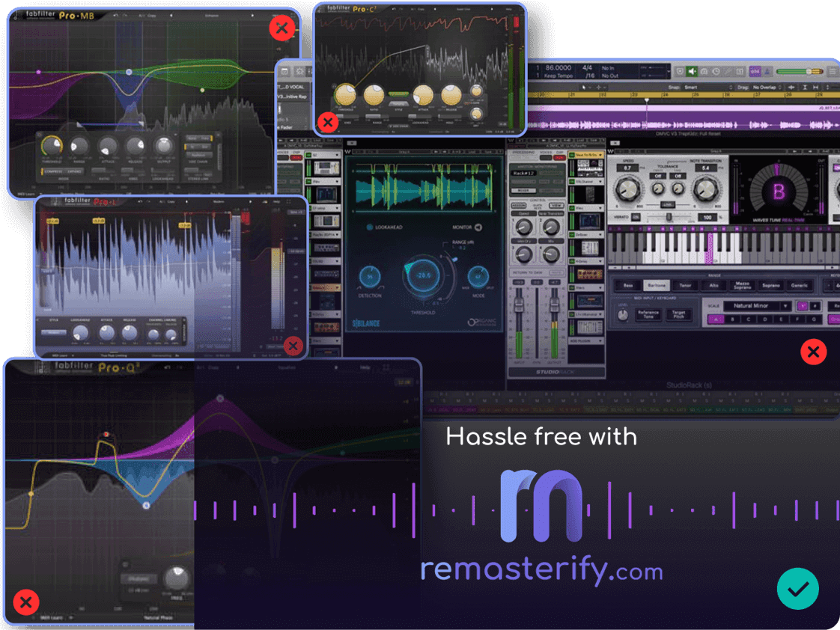Screen dimensions: 840x630
Task: Open the Natural Minor scale dropdown
Action: pos(757,306)
